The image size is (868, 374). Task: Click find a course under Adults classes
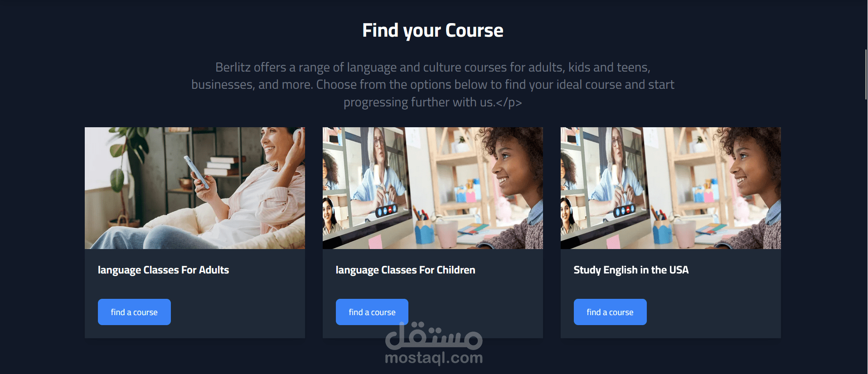tap(134, 312)
